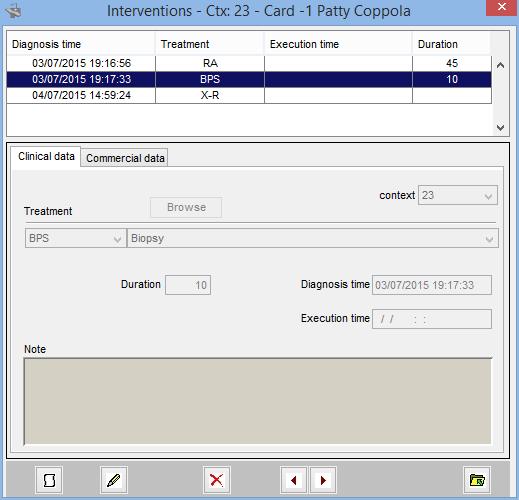Click the list scroll down arrow
The height and width of the screenshot is (500, 519).
pyautogui.click(x=500, y=127)
